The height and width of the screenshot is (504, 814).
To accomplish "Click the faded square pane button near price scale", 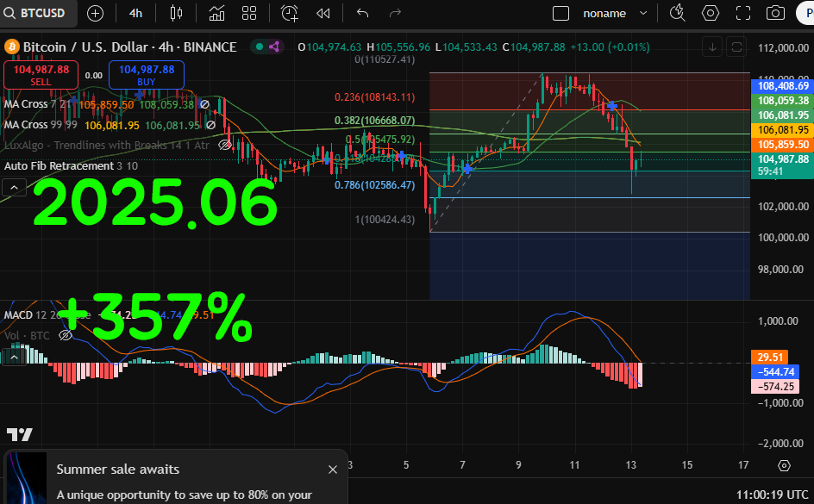I will [736, 47].
